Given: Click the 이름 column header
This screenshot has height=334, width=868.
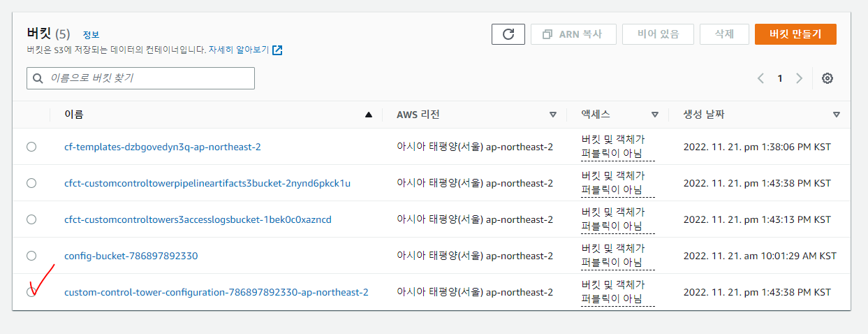Looking at the screenshot, I should (x=74, y=115).
